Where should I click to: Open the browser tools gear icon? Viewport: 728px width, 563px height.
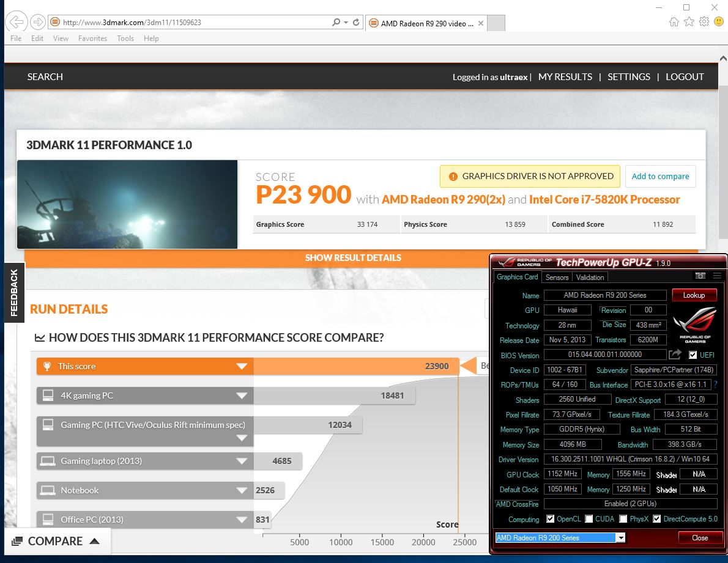pos(704,22)
